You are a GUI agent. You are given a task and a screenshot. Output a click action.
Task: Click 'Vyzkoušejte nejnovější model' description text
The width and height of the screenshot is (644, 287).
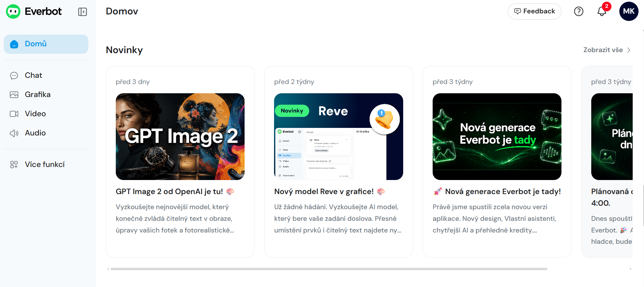tap(175, 219)
